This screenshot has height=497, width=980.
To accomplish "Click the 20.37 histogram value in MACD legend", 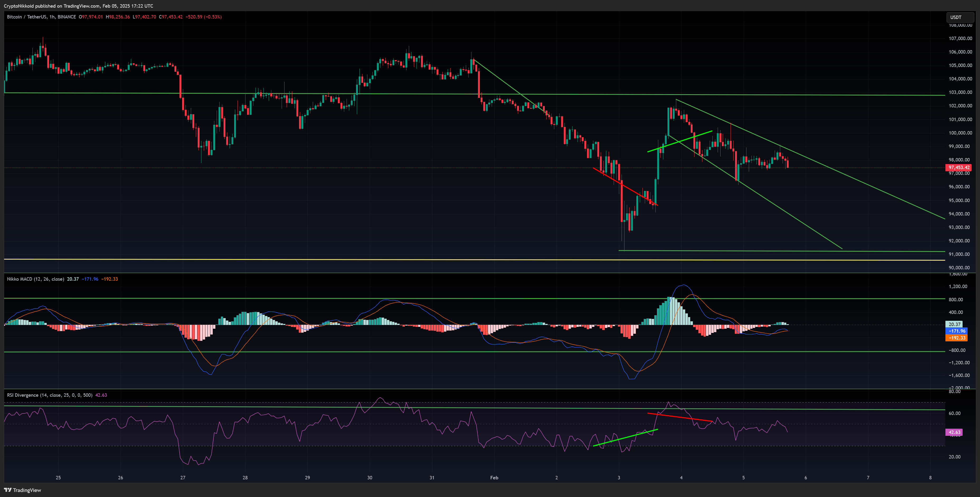I will pos(73,279).
